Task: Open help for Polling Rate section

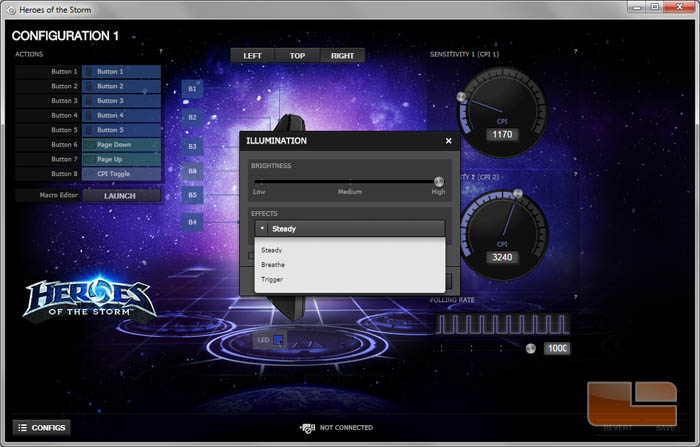Action: point(575,297)
